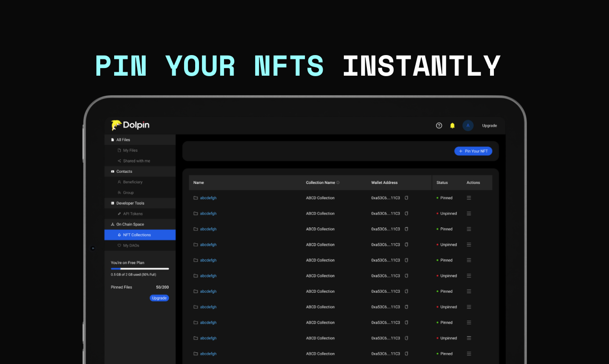
Task: Open My Files in the sidebar
Action: [x=140, y=150]
